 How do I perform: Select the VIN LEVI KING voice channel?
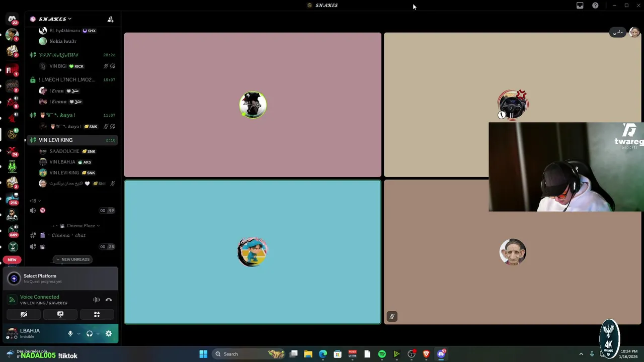point(73,140)
